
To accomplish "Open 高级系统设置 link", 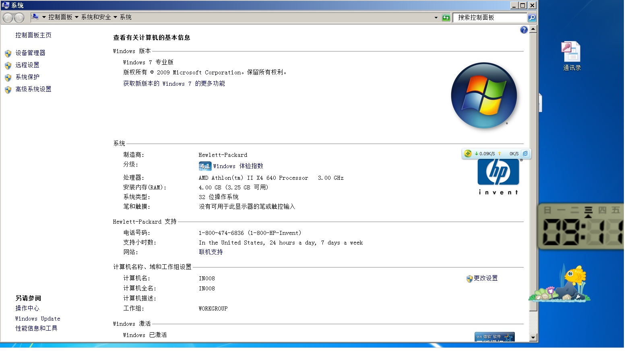I will (33, 89).
